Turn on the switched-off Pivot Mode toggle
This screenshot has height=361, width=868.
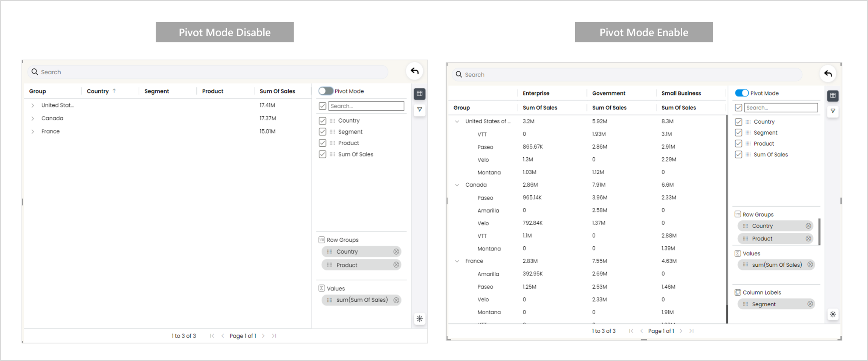point(326,91)
